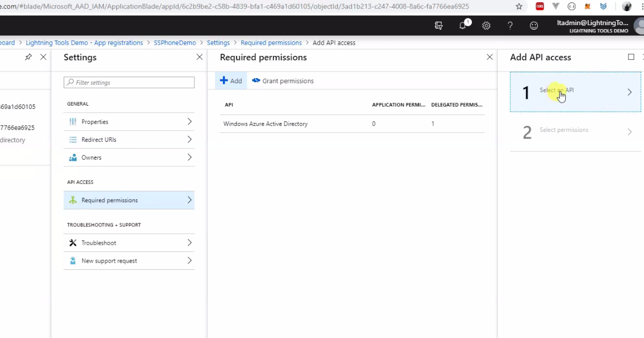The image size is (644, 338).
Task: Open Properties in Settings
Action: [x=129, y=122]
